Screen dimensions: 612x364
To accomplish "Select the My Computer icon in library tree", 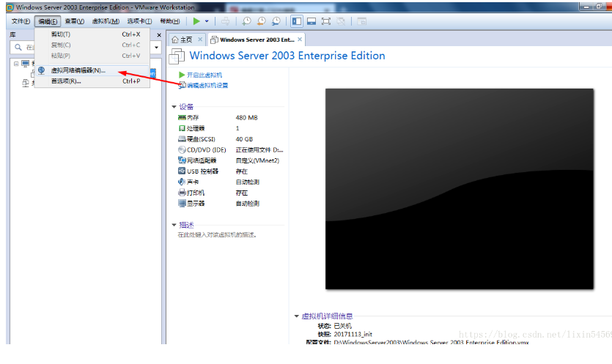I will (26, 64).
